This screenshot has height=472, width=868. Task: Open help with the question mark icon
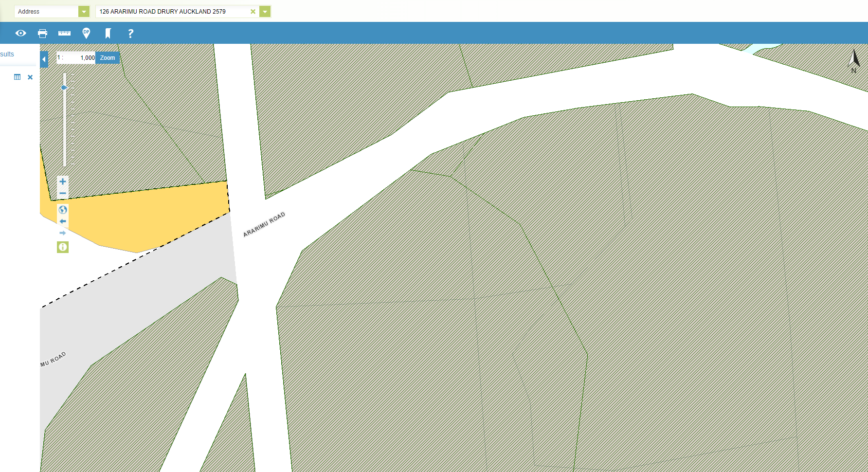tap(130, 33)
